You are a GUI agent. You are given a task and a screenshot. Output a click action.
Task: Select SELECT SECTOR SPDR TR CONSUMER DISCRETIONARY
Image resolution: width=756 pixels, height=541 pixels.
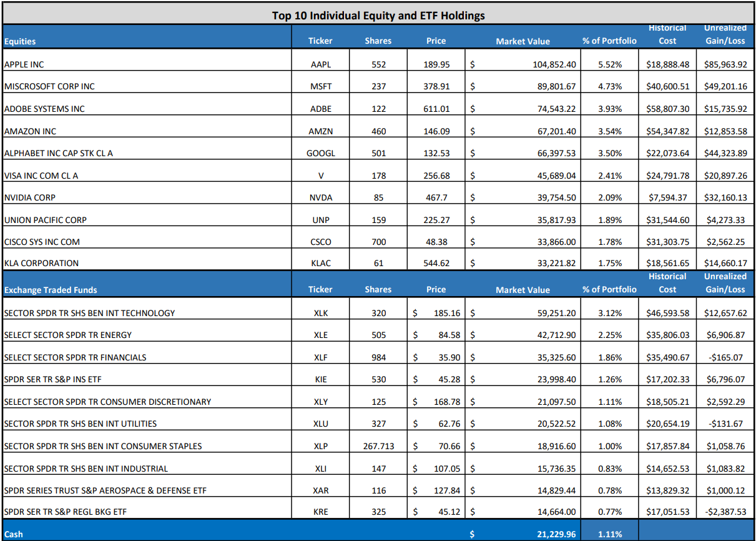point(107,402)
